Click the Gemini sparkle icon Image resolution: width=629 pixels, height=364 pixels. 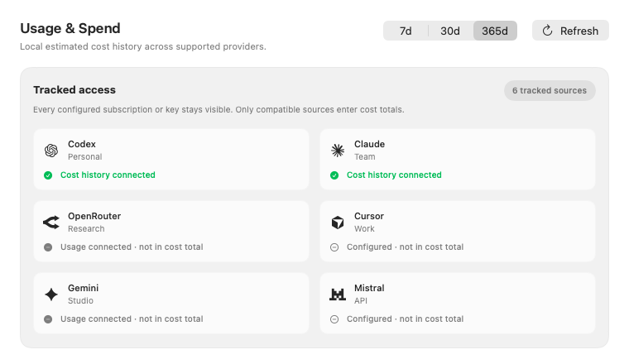pyautogui.click(x=51, y=295)
